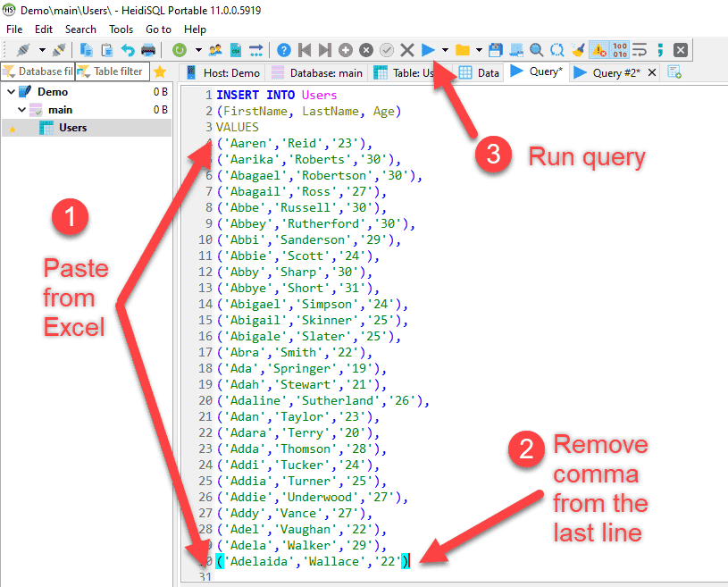Click the Database filter field

pos(38,71)
